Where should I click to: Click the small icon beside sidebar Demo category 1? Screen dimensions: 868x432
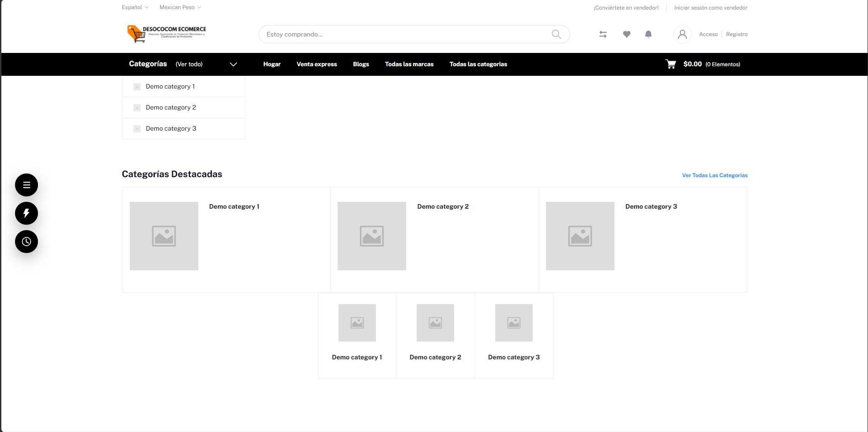point(137,86)
